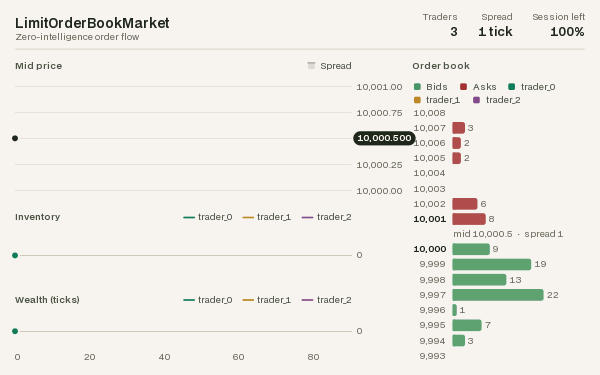Click the Order book section heading
Viewport: 600px width, 375px height.
pyautogui.click(x=441, y=66)
